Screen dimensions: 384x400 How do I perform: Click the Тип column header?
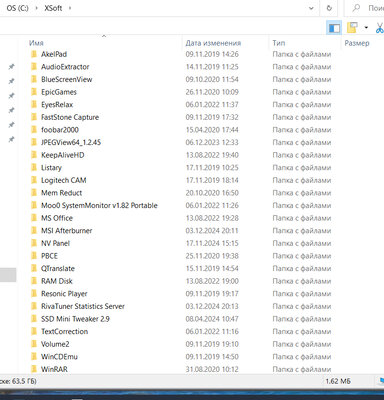pos(279,43)
